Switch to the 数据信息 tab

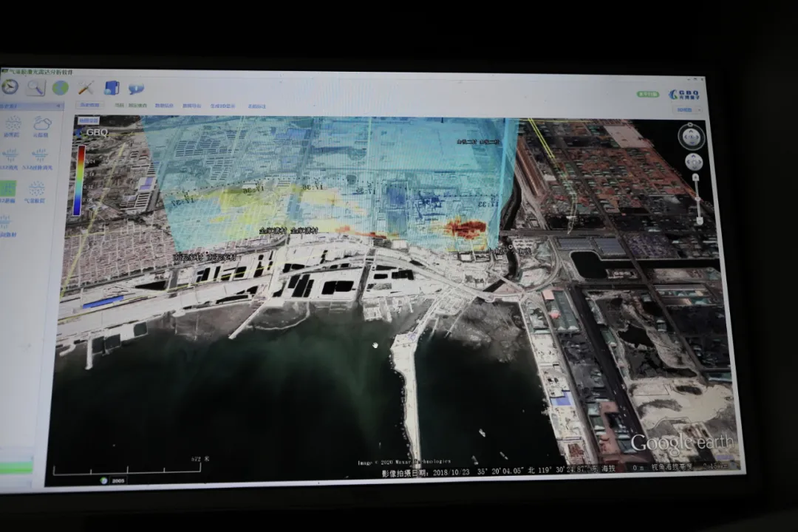pos(164,106)
